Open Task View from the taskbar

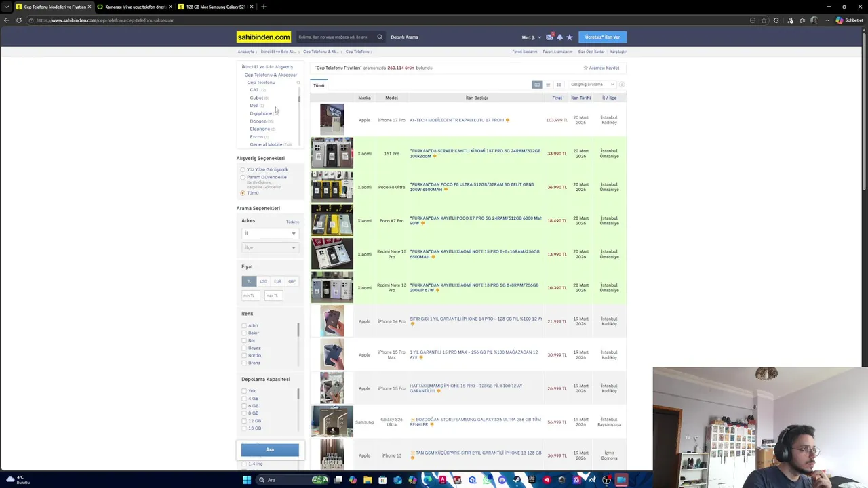(x=338, y=480)
